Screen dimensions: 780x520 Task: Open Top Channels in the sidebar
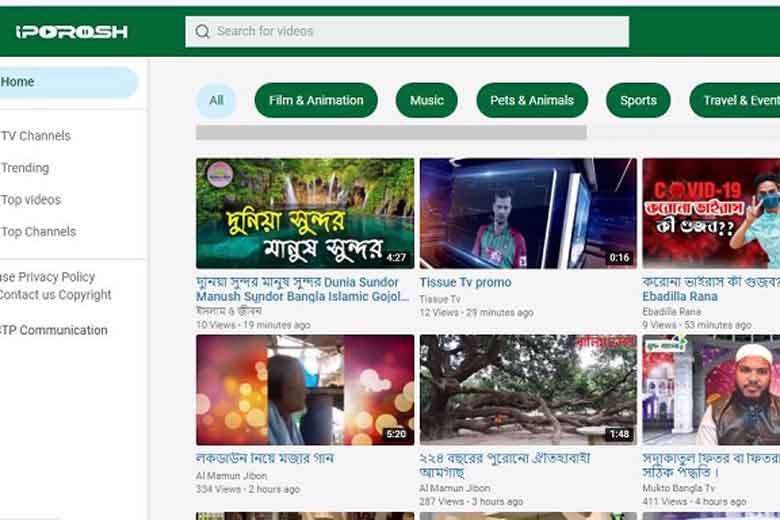point(38,231)
